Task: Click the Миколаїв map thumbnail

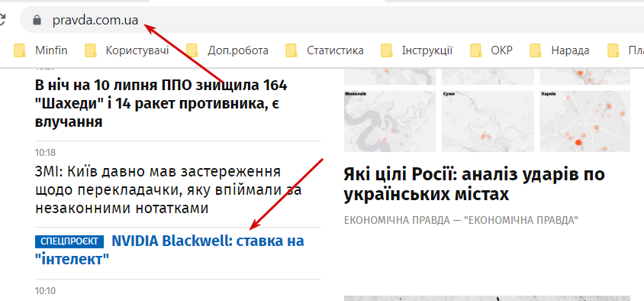Action: pos(389,121)
